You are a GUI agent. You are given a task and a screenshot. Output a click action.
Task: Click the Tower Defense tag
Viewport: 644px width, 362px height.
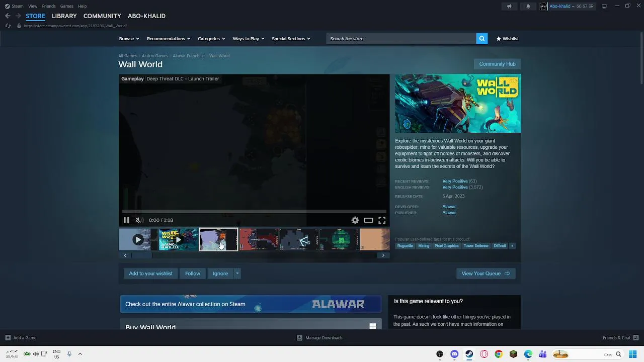(x=476, y=246)
